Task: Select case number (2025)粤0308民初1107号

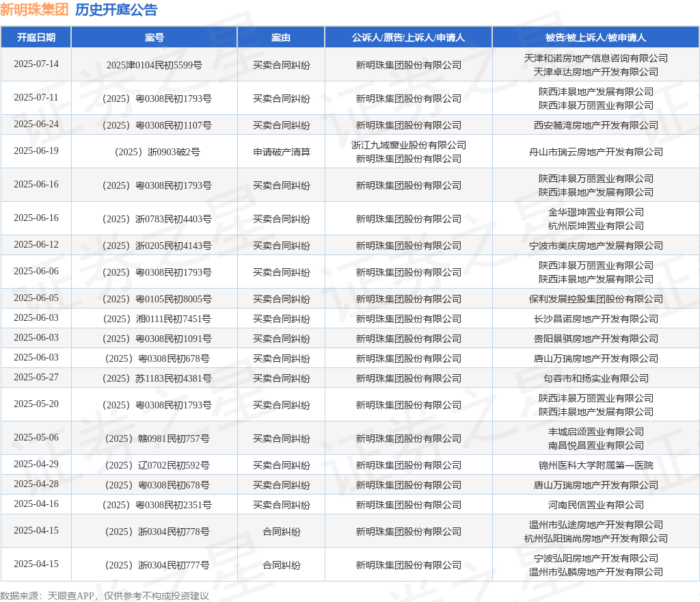Action: (157, 125)
